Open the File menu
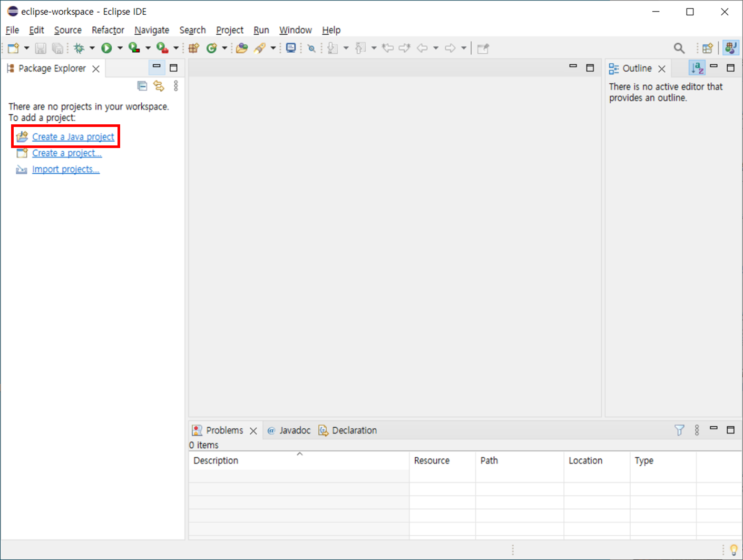 point(12,30)
